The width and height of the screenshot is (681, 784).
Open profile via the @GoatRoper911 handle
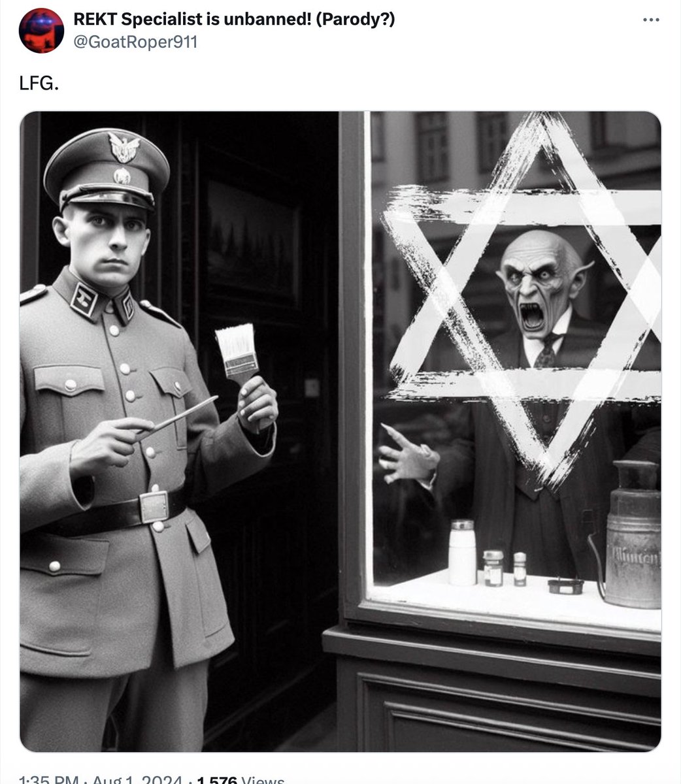[x=135, y=42]
